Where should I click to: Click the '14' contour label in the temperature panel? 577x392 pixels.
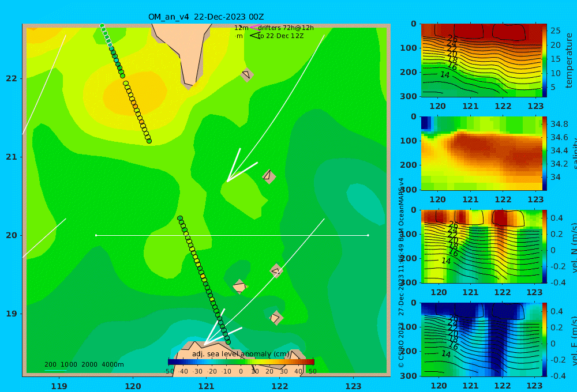click(x=445, y=74)
